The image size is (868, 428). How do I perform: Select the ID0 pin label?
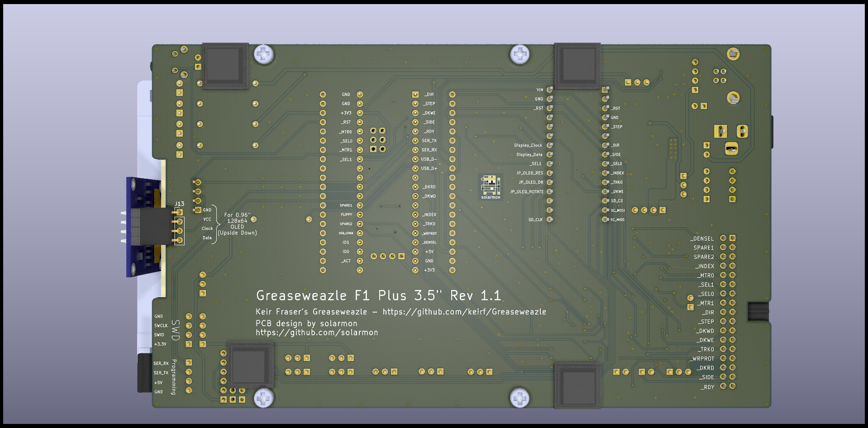point(346,252)
